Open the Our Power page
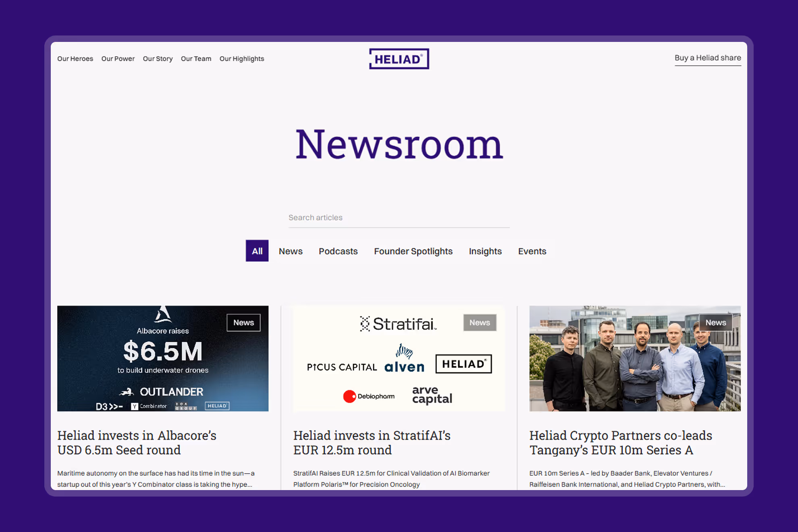The image size is (798, 532). (118, 59)
